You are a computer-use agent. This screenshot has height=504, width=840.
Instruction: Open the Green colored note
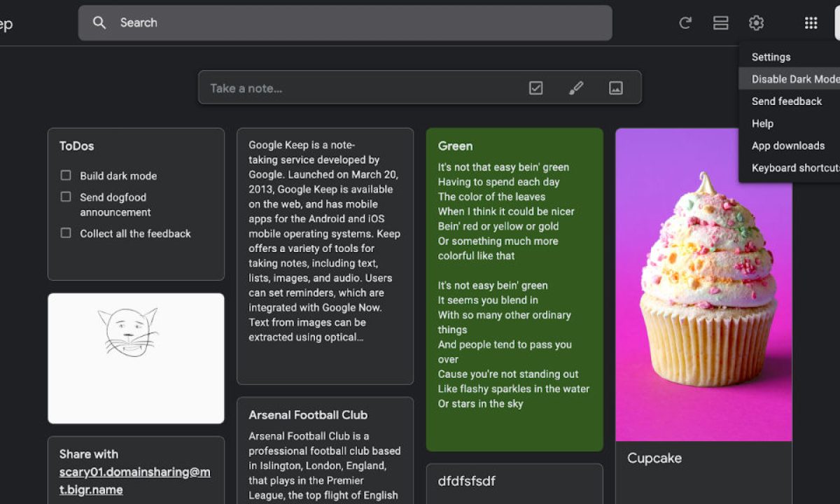click(x=514, y=290)
